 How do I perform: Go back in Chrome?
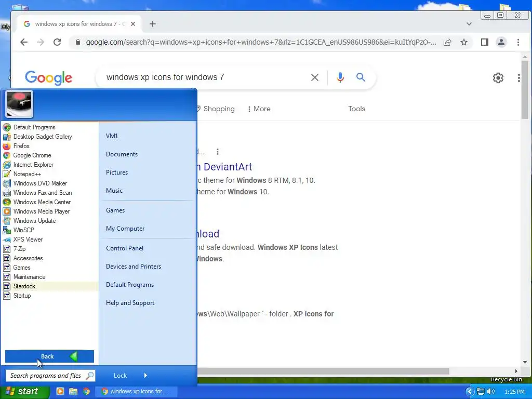24,42
